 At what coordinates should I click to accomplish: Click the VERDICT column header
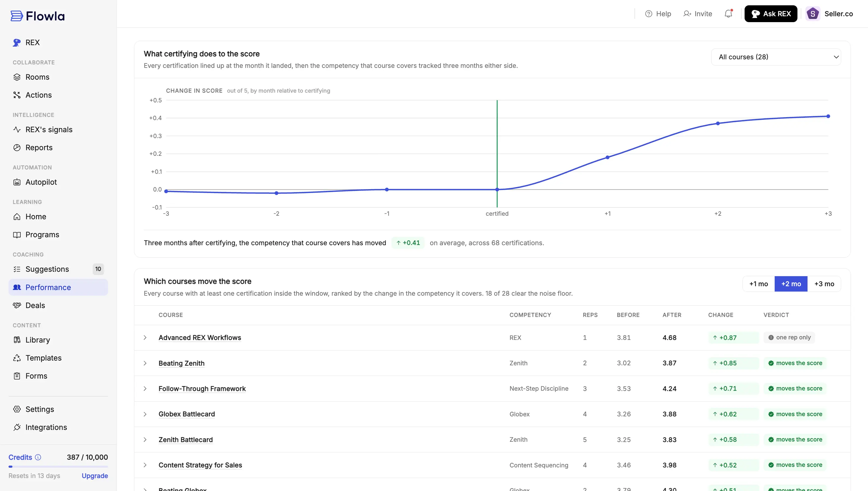coord(776,315)
